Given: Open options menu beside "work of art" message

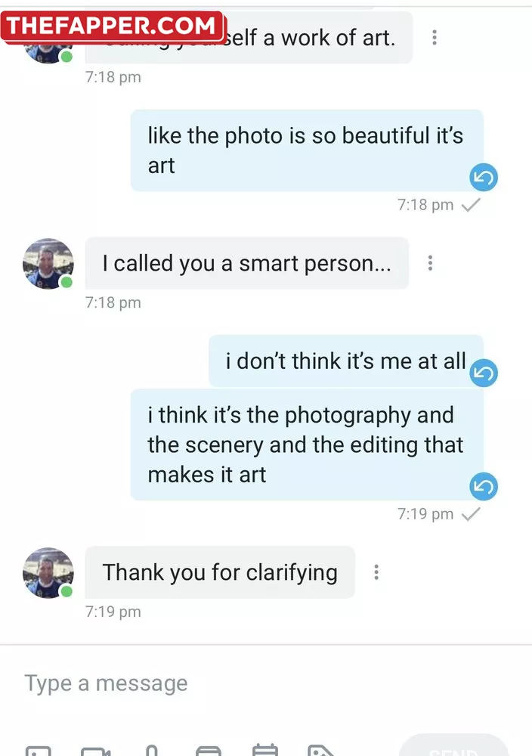Looking at the screenshot, I should click(x=434, y=37).
